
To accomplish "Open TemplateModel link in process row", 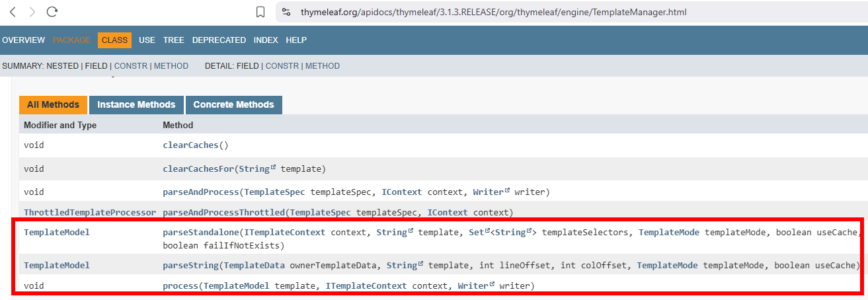I will click(237, 286).
